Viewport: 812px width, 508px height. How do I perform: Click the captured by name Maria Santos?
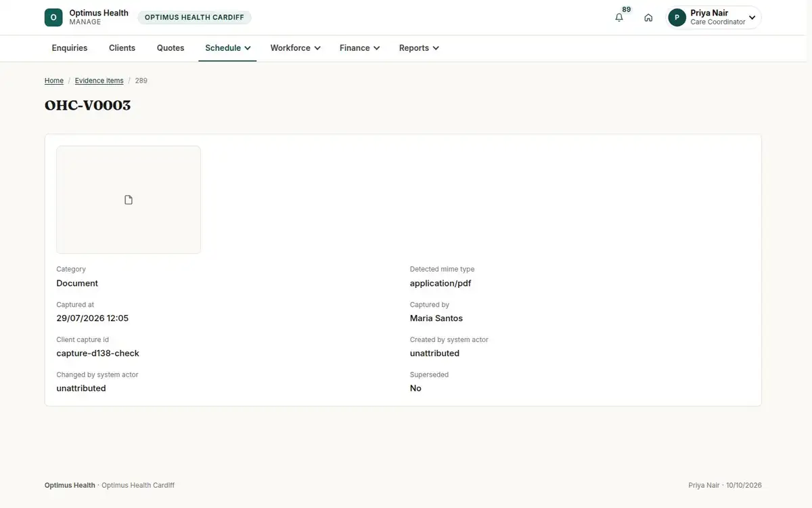(x=436, y=318)
